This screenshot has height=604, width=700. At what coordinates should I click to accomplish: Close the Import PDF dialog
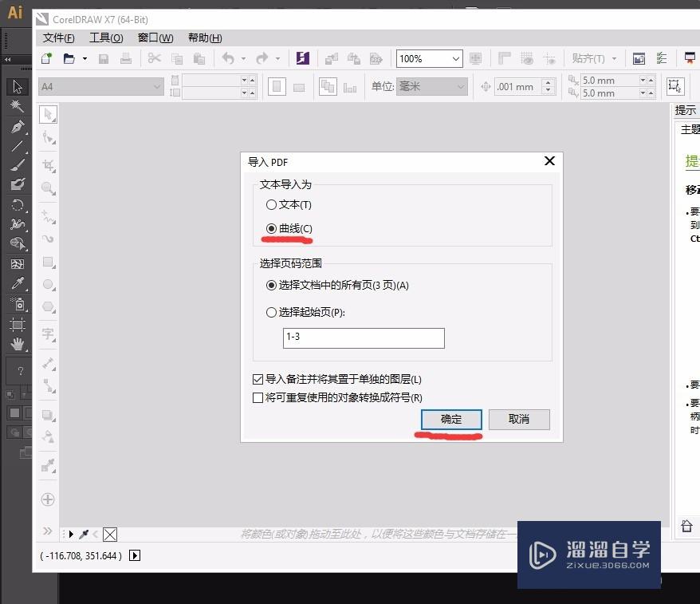pyautogui.click(x=549, y=161)
